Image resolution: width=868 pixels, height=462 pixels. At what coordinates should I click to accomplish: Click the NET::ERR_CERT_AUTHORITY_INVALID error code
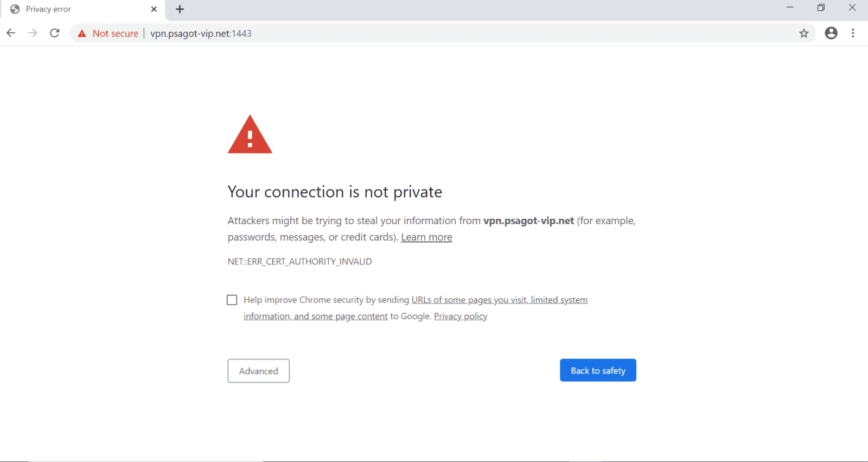[x=299, y=262]
